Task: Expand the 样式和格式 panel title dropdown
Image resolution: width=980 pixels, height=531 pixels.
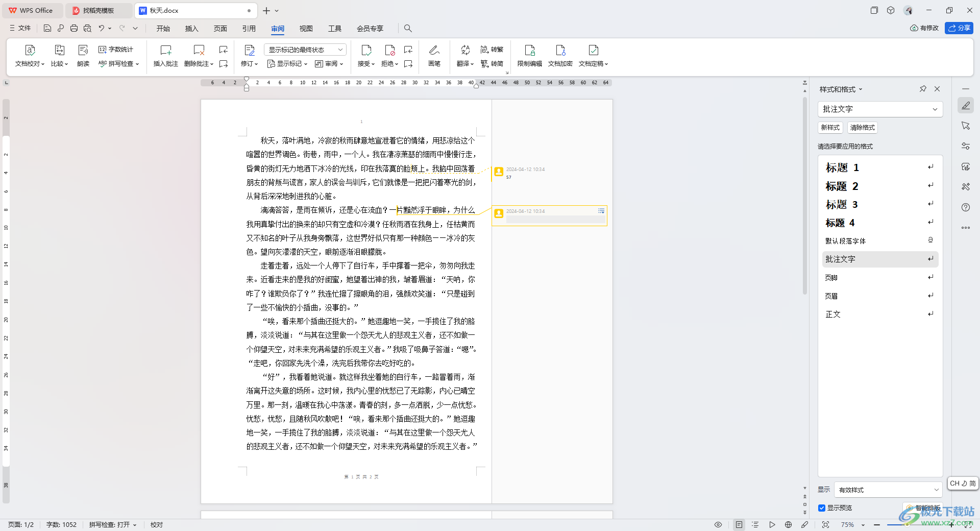Action: point(861,89)
